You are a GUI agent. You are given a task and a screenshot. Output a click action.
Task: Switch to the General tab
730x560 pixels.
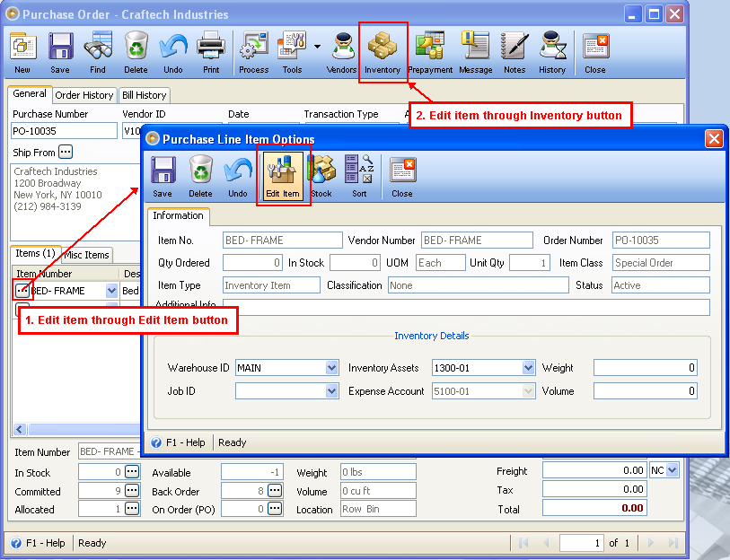(x=30, y=93)
